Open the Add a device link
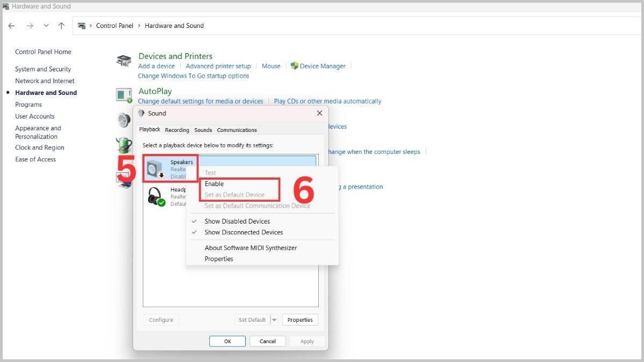644x362 pixels. pos(156,66)
